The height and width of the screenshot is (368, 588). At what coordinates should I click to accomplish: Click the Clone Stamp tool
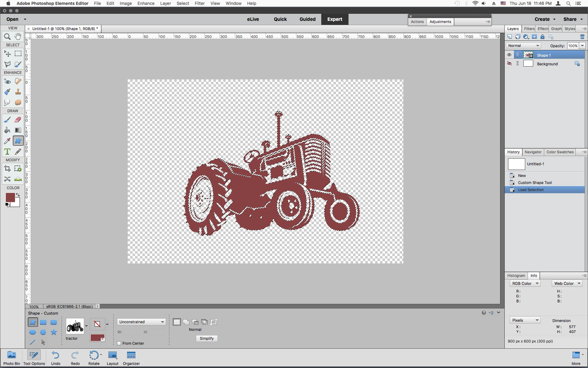pyautogui.click(x=18, y=92)
